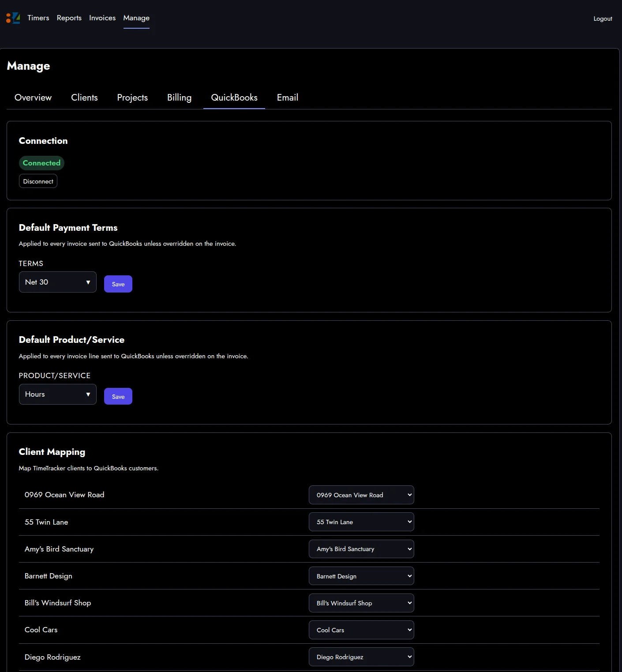
Task: Save the default product/service
Action: 118,397
